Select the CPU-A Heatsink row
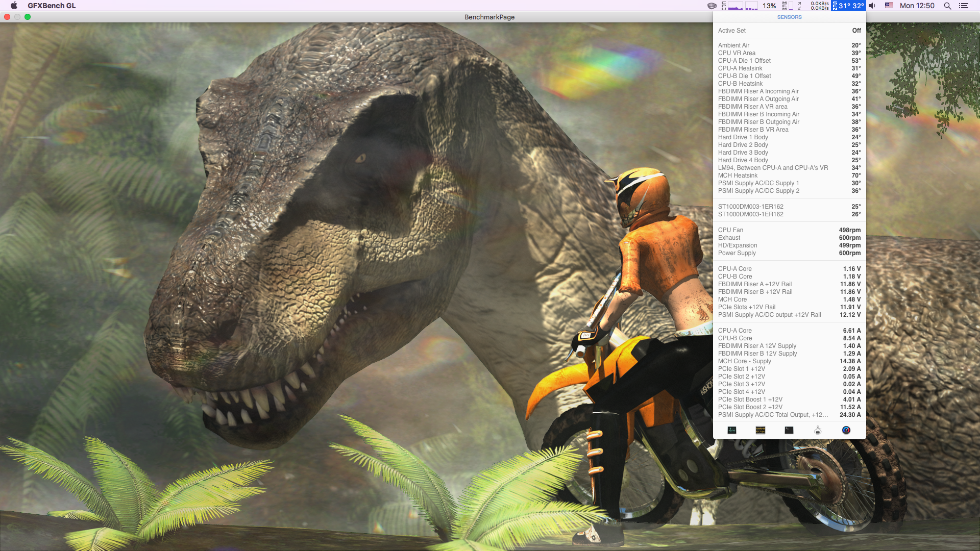The width and height of the screenshot is (980, 551). (789, 68)
